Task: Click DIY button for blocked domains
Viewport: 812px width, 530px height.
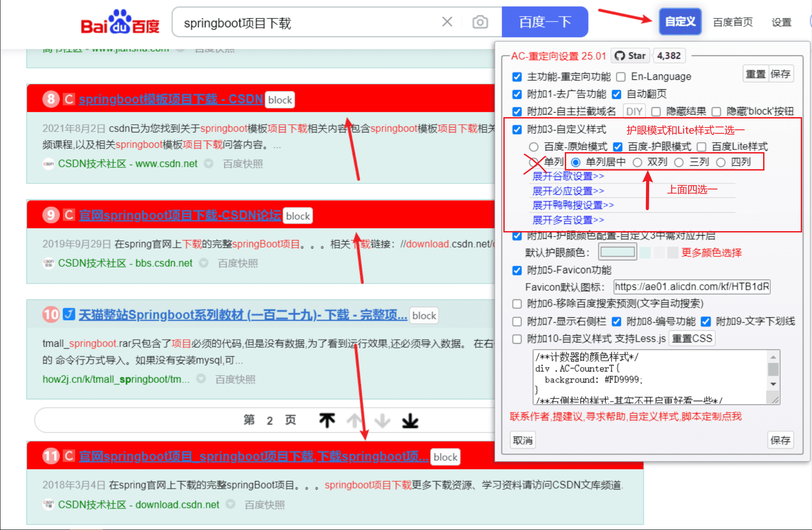Action: [634, 111]
